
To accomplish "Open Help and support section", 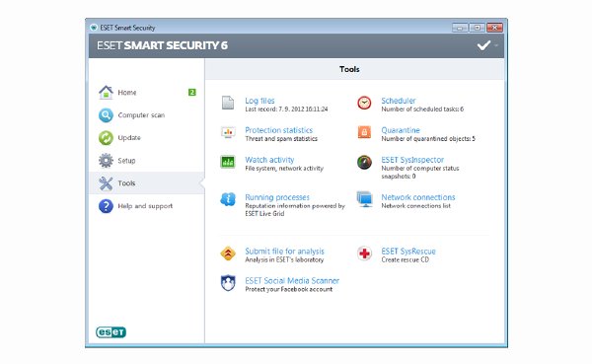I will pos(145,206).
